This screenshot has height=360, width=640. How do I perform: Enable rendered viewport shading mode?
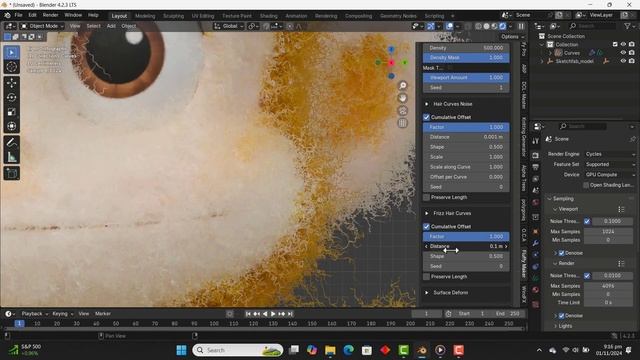click(x=502, y=26)
